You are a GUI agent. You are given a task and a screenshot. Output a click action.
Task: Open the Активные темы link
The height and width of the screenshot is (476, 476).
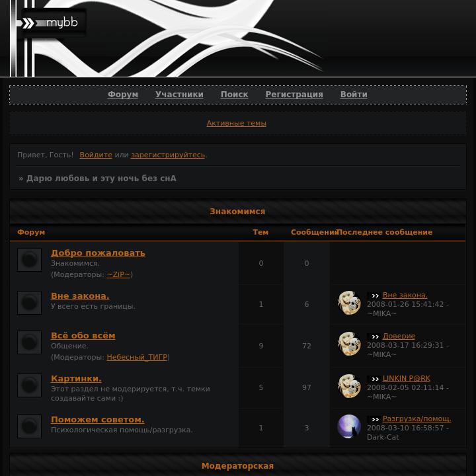click(x=237, y=123)
